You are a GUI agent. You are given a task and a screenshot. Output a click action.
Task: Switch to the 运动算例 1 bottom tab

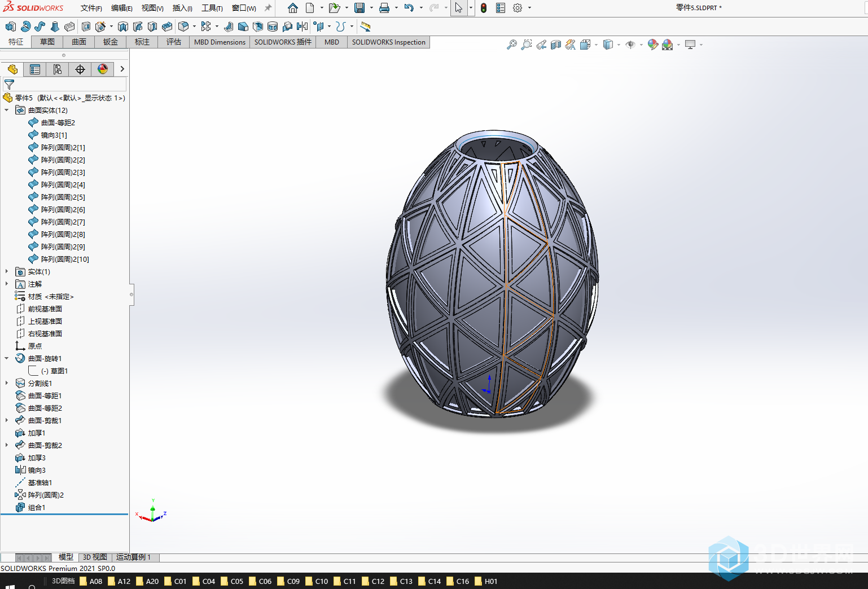[134, 557]
